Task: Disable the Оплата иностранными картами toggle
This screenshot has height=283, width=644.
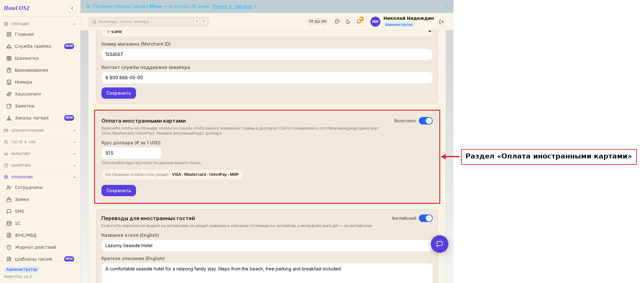Action: click(426, 121)
